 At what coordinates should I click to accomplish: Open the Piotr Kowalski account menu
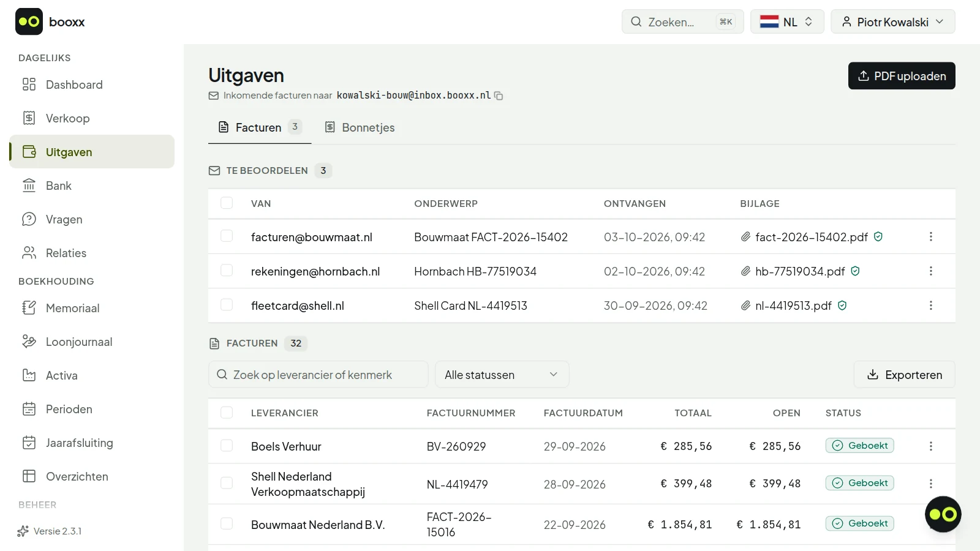pyautogui.click(x=893, y=22)
